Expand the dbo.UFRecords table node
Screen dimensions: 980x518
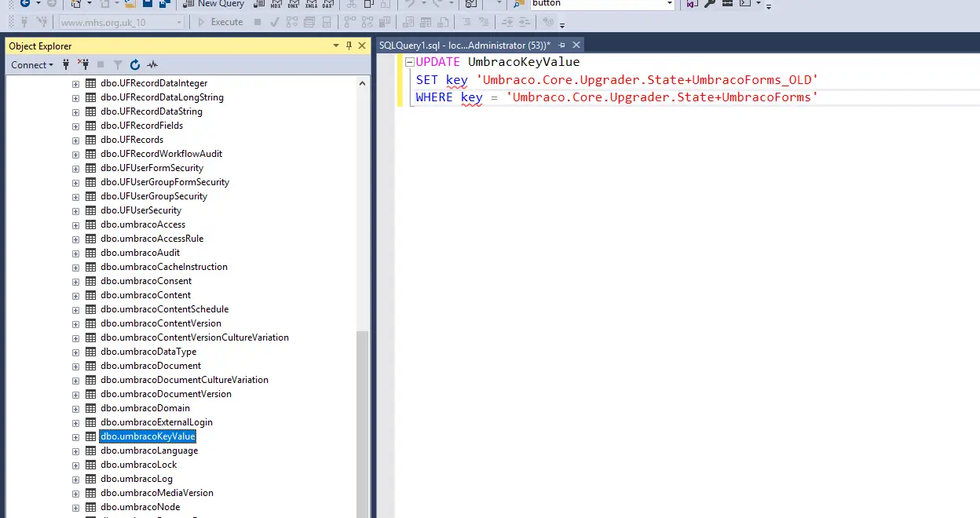[76, 140]
